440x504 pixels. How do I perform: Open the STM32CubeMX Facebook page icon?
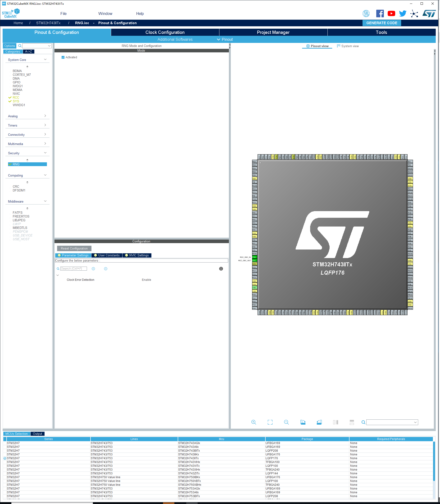380,14
